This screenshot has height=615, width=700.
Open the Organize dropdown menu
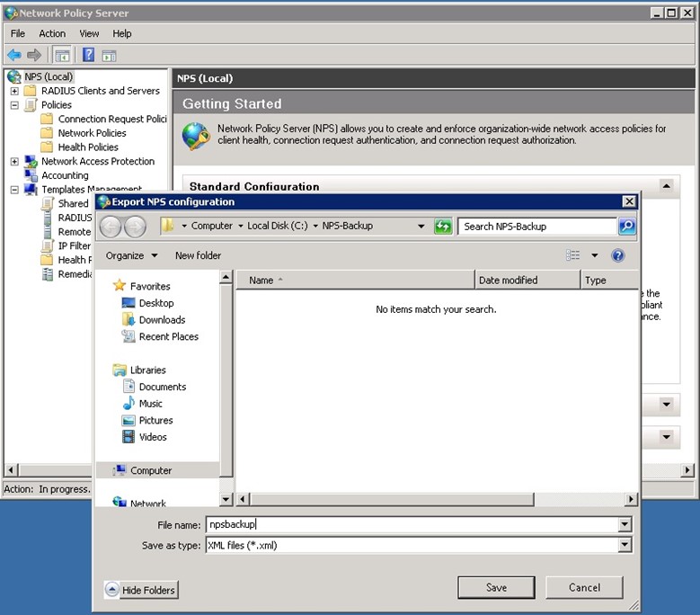pyautogui.click(x=131, y=255)
